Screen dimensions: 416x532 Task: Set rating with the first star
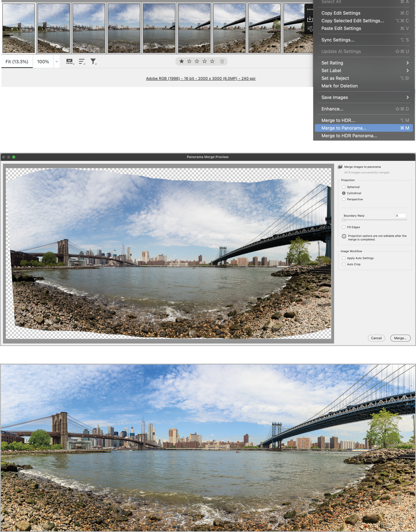pos(181,61)
